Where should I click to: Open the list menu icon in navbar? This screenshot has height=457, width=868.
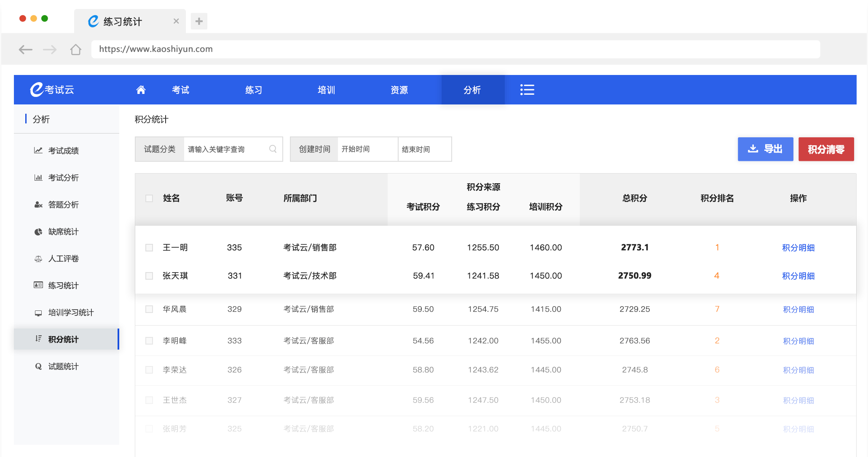(527, 90)
